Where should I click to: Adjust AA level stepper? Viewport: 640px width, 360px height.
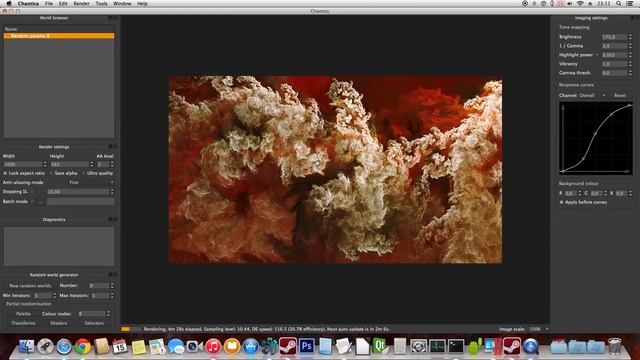pyautogui.click(x=112, y=164)
